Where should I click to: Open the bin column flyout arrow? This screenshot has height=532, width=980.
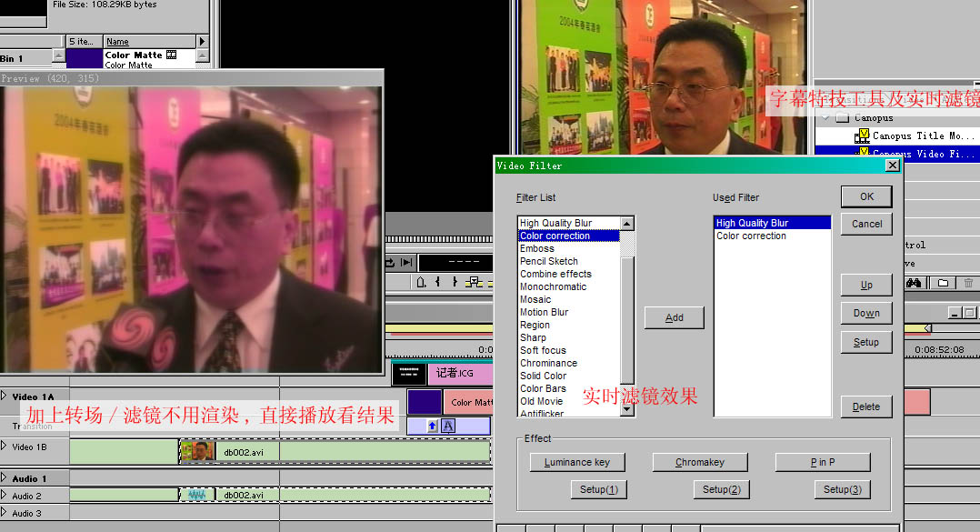coord(202,41)
